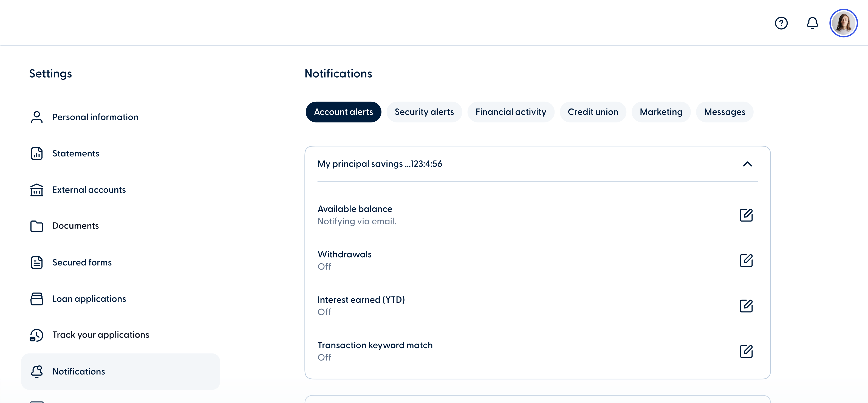The width and height of the screenshot is (868, 403).
Task: Select the Statements document icon
Action: tap(36, 153)
